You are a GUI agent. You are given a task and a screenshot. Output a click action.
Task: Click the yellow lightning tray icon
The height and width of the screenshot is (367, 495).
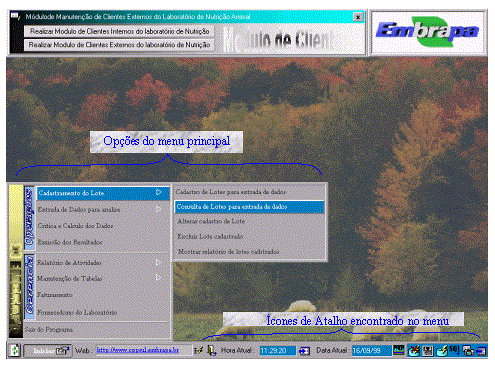point(442,351)
